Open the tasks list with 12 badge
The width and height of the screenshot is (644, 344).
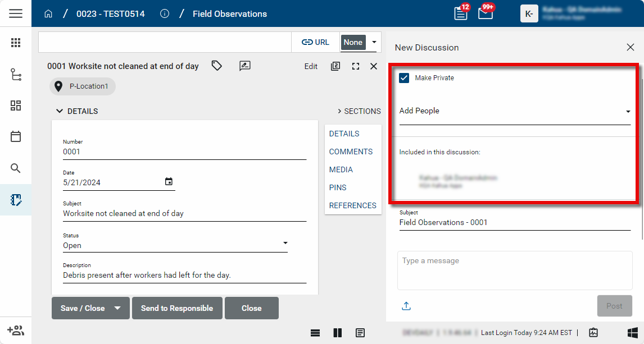461,13
